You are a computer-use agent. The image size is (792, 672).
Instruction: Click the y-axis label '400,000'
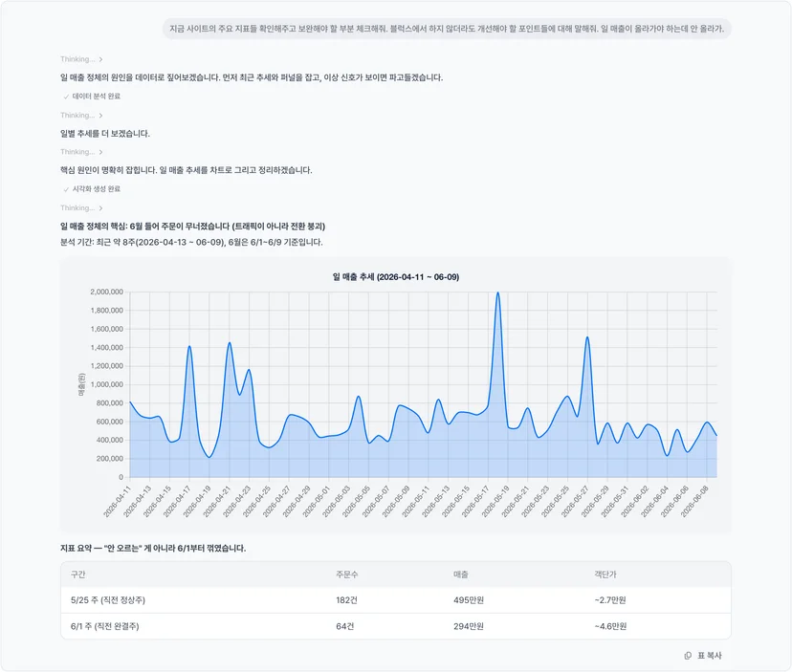coord(110,440)
